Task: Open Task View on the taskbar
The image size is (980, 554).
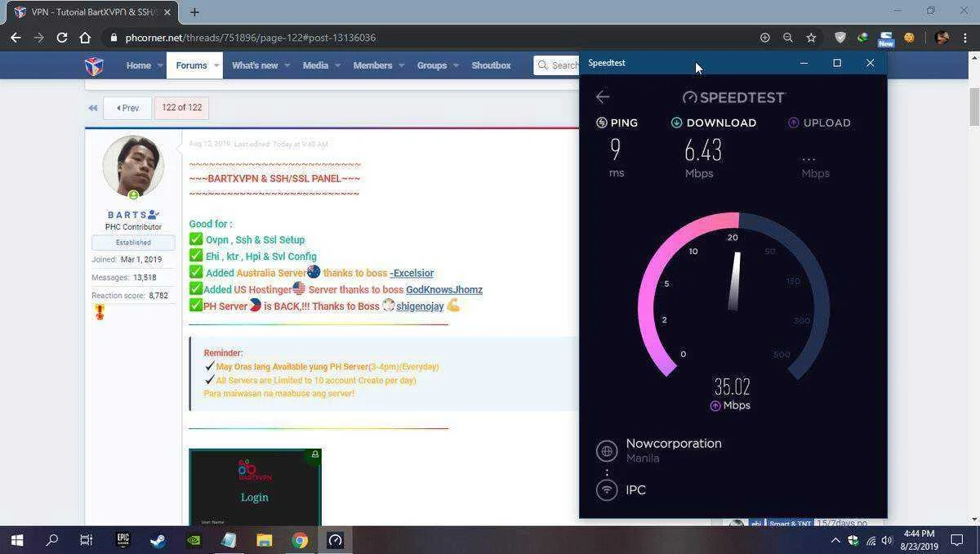Action: (87, 540)
